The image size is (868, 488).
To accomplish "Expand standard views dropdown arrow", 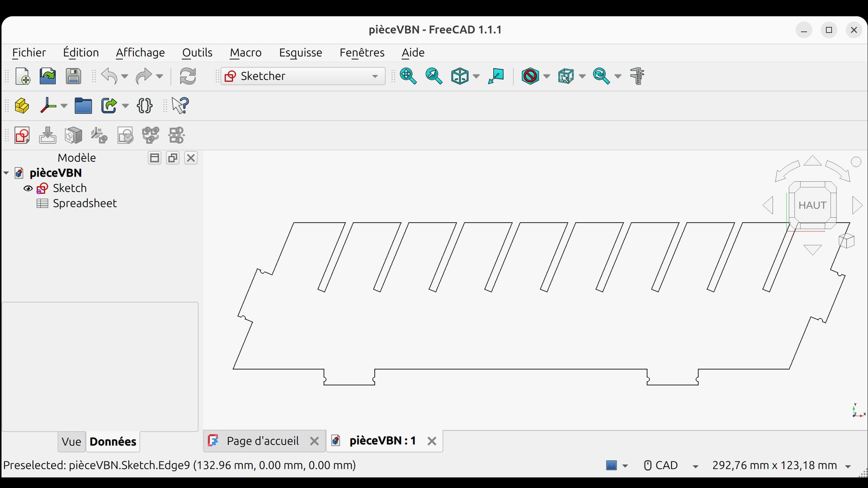I will pyautogui.click(x=476, y=76).
